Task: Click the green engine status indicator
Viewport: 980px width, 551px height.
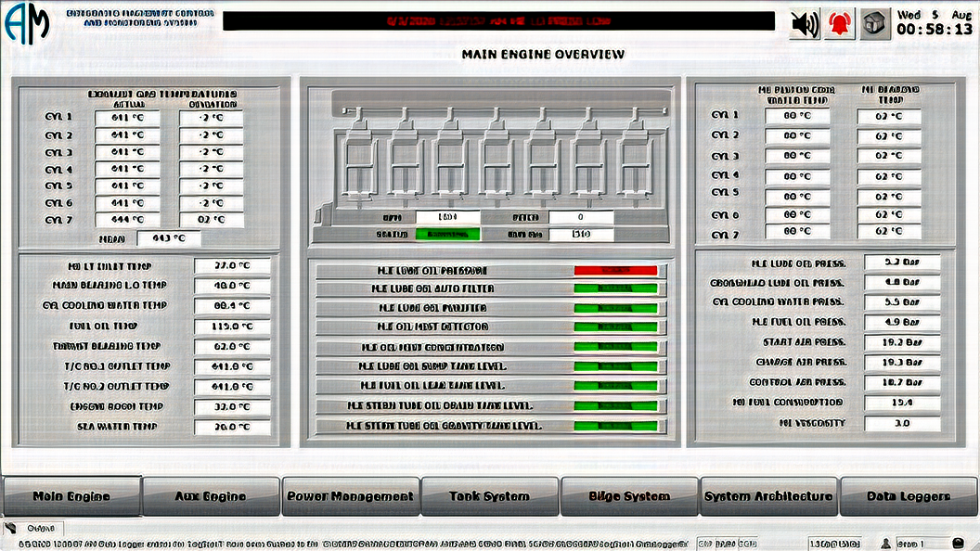Action: click(x=448, y=235)
